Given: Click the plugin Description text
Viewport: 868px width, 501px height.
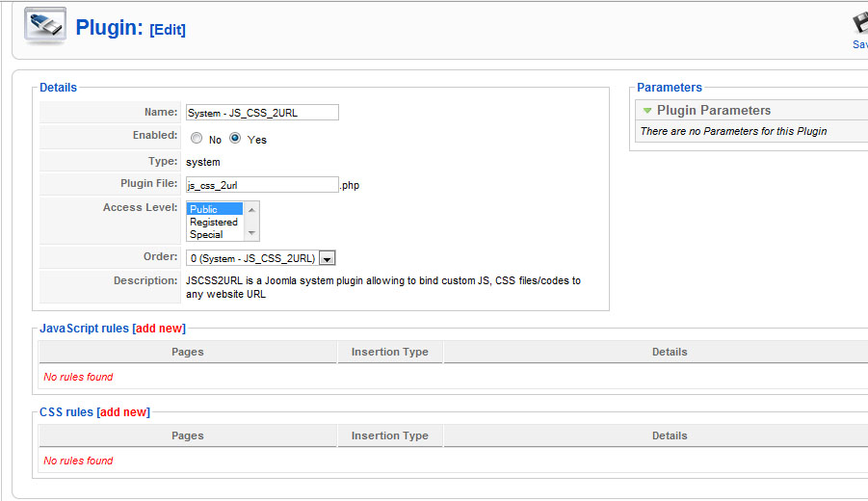Looking at the screenshot, I should click(x=383, y=287).
